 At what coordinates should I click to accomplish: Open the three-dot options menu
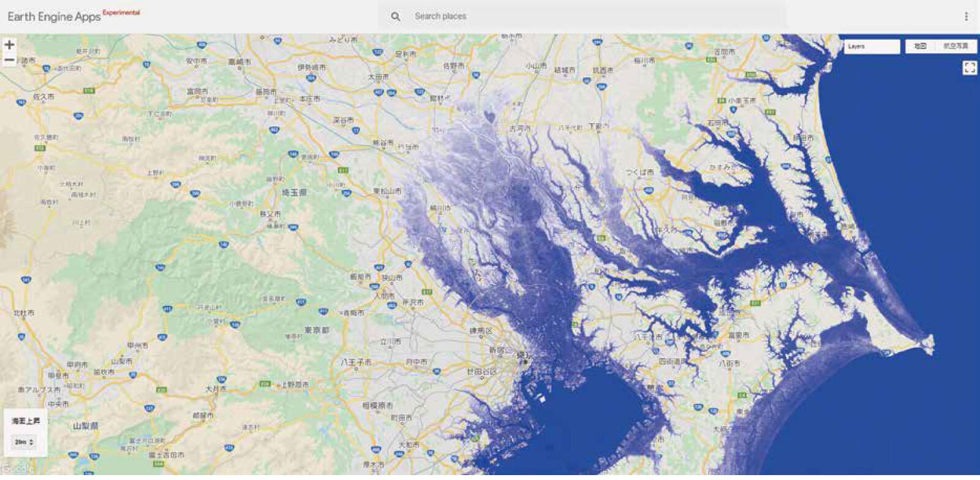(966, 17)
